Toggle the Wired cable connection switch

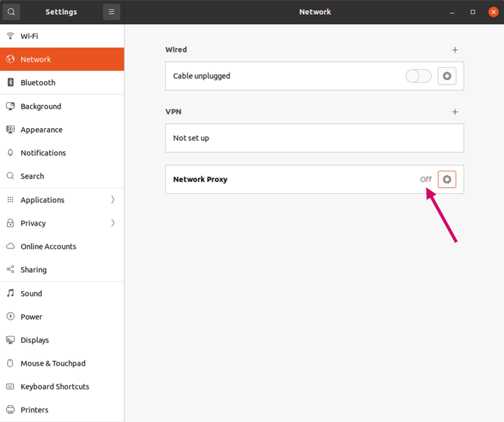pyautogui.click(x=419, y=76)
